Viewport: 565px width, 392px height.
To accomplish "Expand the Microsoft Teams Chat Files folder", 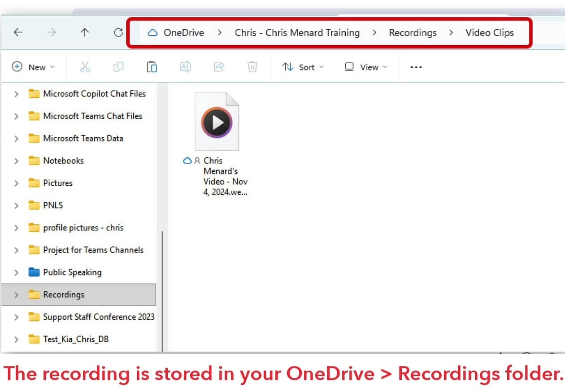I will coord(17,116).
